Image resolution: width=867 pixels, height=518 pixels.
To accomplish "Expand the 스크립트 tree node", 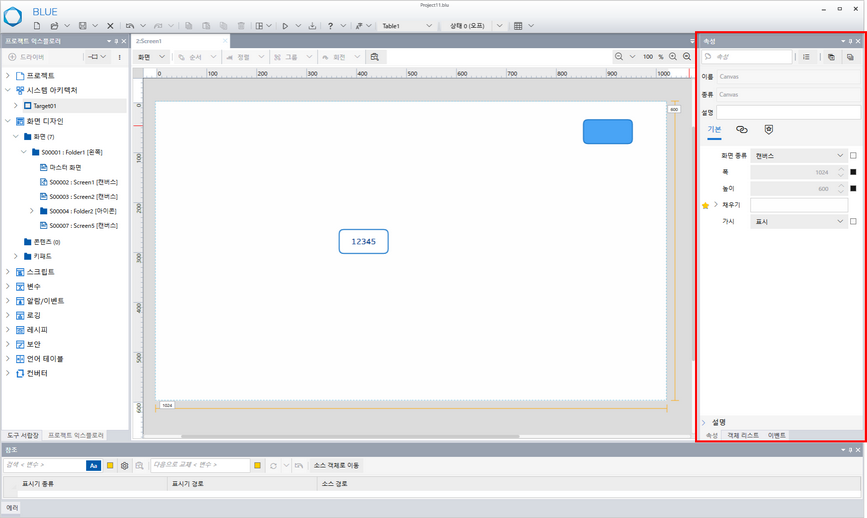I will click(9, 272).
